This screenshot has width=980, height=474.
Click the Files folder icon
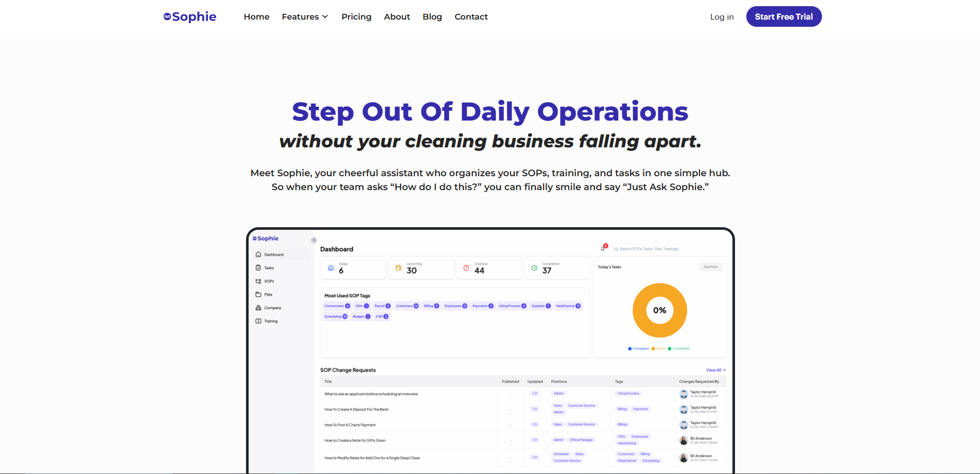coord(258,295)
